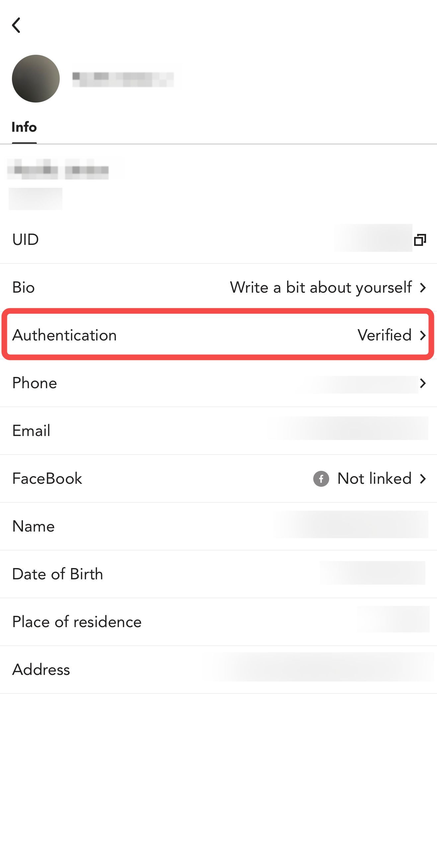Tap "Write a bit about yourself"
The height and width of the screenshot is (868, 437).
[x=321, y=287]
